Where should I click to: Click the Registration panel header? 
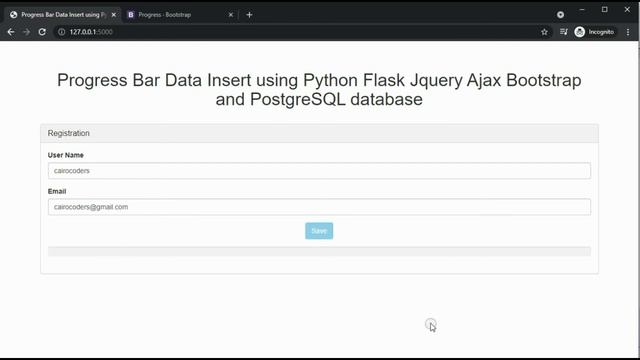pos(319,133)
